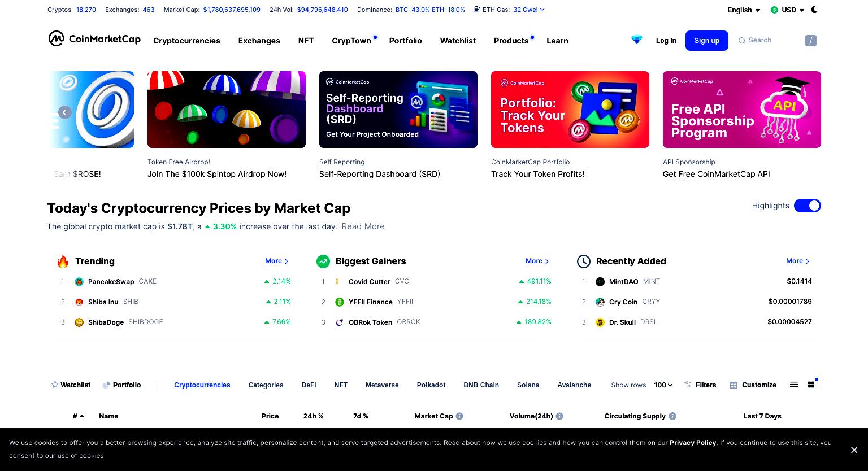Open the diamond rewards icon
This screenshot has height=471, width=868.
click(x=637, y=40)
